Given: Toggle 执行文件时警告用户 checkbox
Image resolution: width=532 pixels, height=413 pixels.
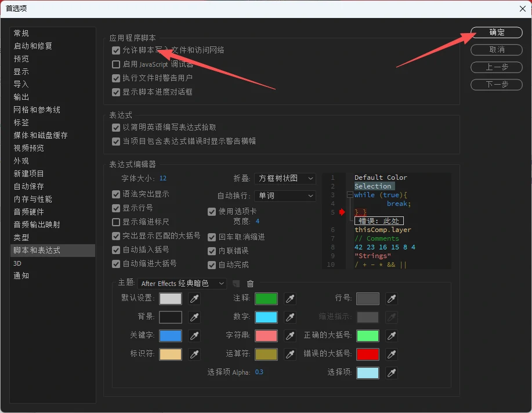Looking at the screenshot, I should point(116,78).
